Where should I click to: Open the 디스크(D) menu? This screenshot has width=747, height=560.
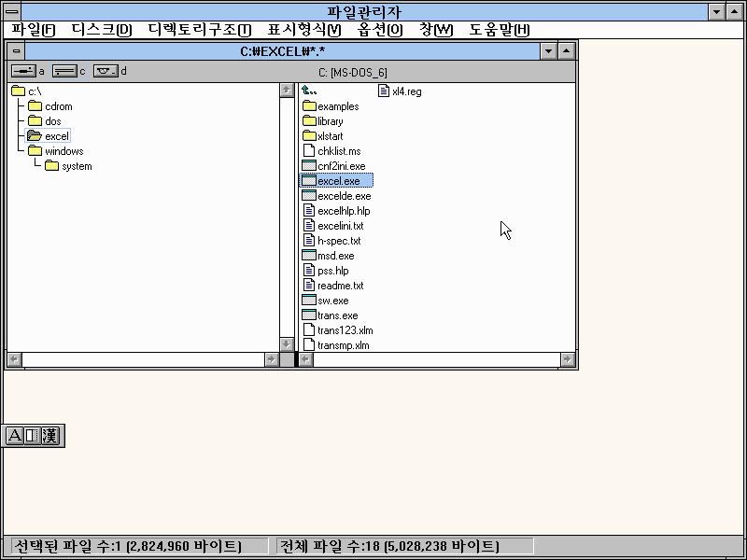click(x=102, y=30)
